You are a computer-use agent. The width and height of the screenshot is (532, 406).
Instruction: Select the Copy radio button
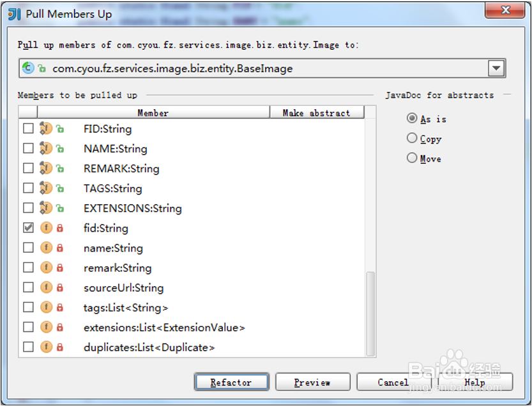pos(412,138)
